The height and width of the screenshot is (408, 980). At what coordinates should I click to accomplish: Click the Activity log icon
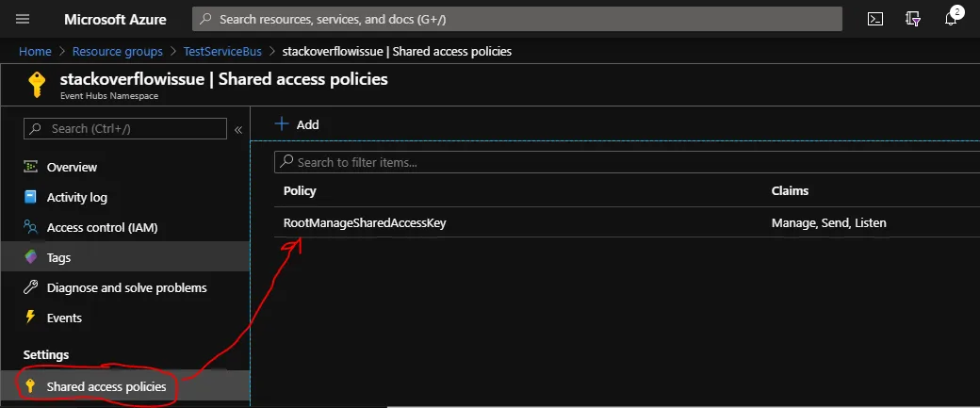click(30, 197)
